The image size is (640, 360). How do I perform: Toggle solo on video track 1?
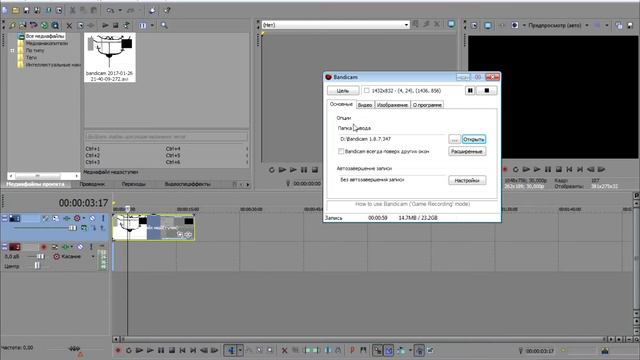point(103,218)
